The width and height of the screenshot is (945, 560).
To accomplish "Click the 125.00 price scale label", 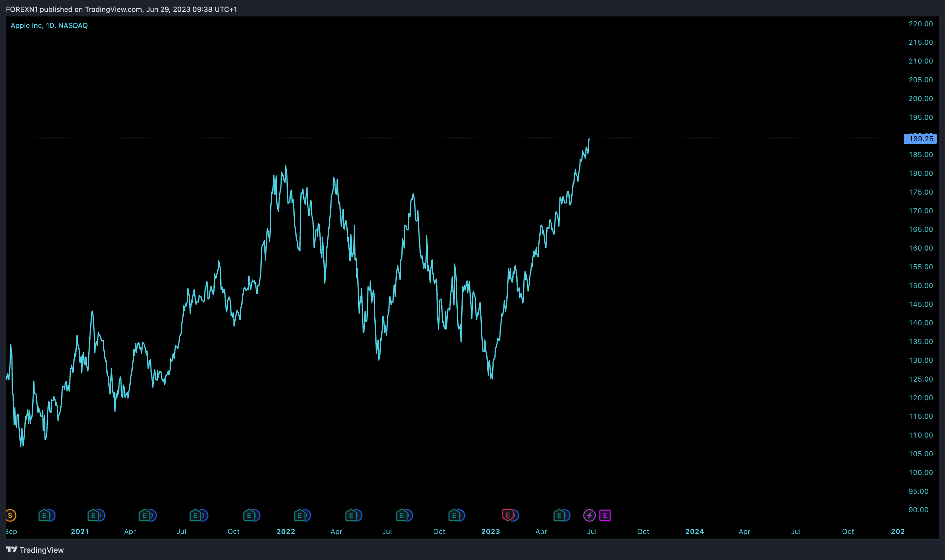I will coord(921,379).
